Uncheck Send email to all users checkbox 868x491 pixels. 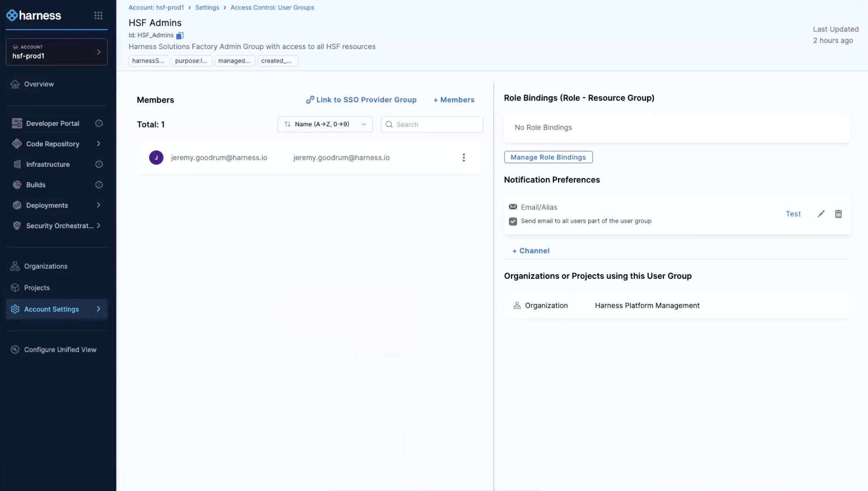pyautogui.click(x=513, y=221)
